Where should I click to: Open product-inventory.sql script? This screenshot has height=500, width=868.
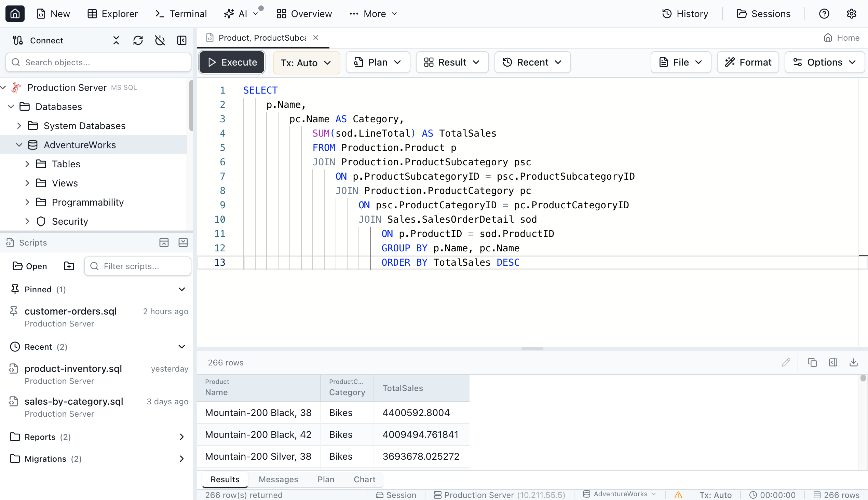coord(73,369)
